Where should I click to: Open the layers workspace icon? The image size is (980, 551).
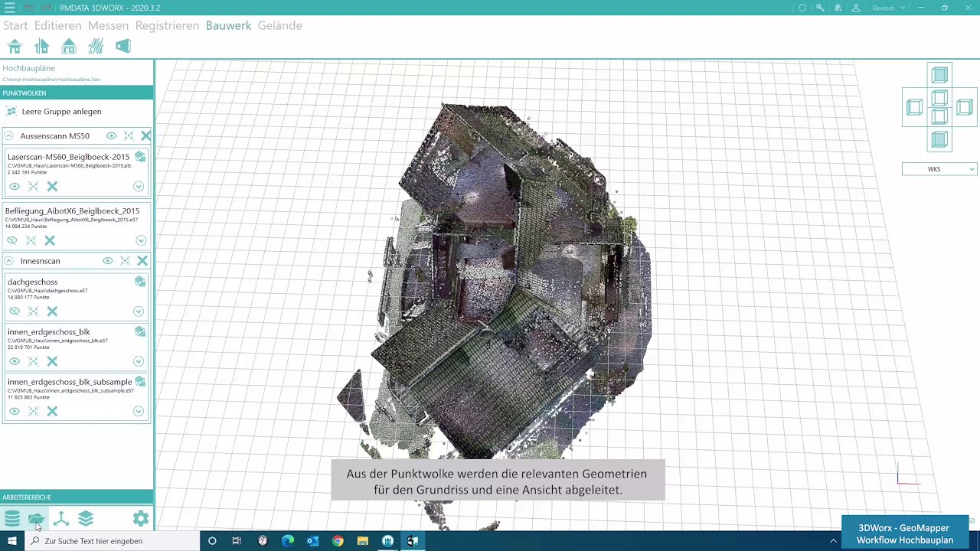(x=86, y=519)
